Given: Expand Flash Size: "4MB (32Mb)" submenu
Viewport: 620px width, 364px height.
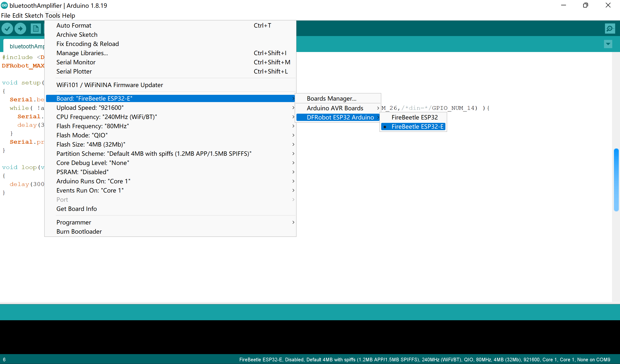Looking at the screenshot, I should (x=171, y=144).
